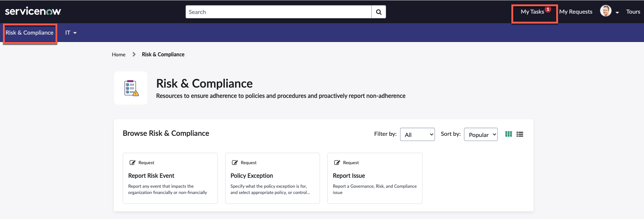Switch to grid card view
Image resolution: width=644 pixels, height=219 pixels.
coord(508,134)
